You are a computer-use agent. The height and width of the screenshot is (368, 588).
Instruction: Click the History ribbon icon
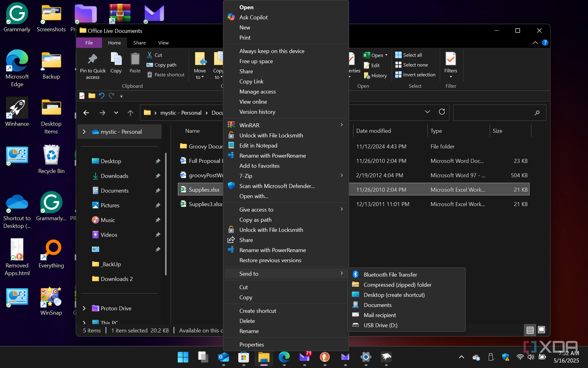[367, 75]
